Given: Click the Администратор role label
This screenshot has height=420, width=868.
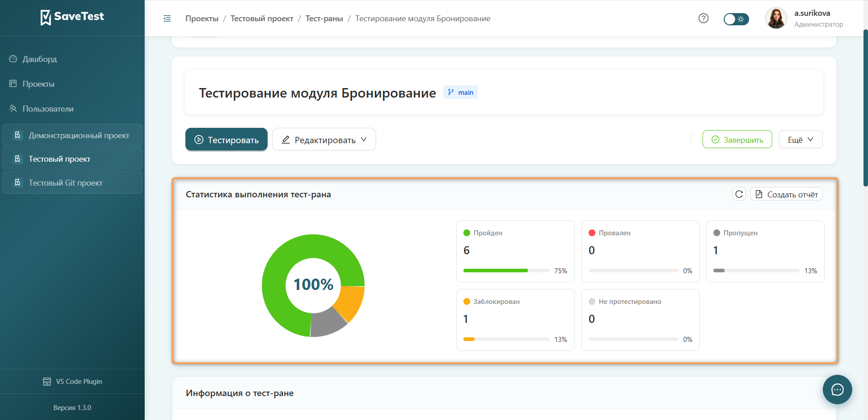Looking at the screenshot, I should pos(818,24).
